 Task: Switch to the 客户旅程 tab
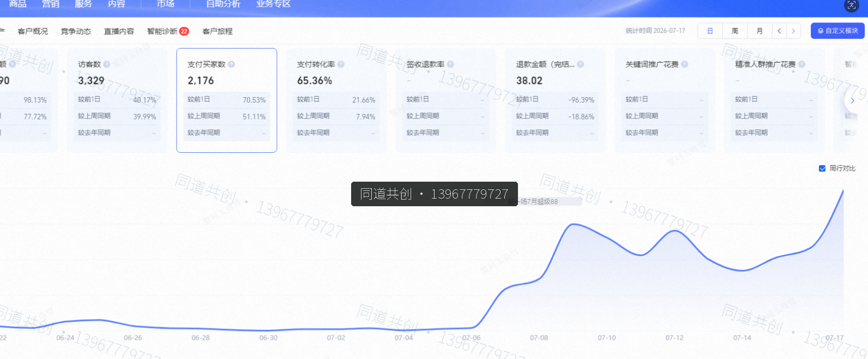click(x=218, y=32)
